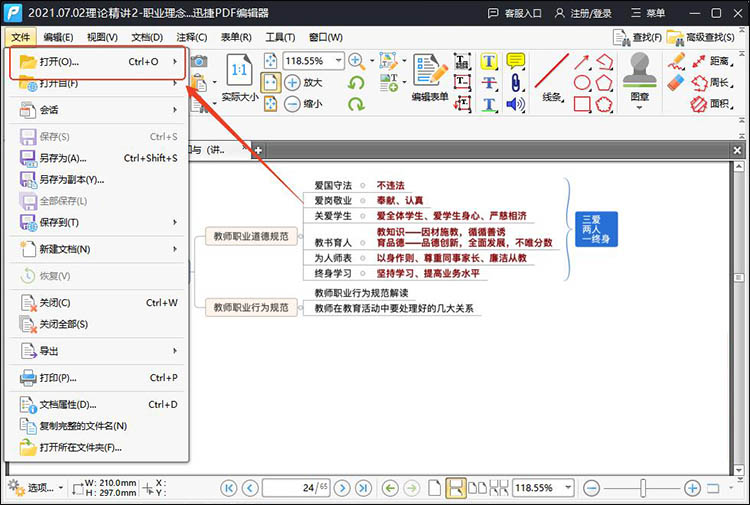The height and width of the screenshot is (505, 750).
Task: Select the 周长 perimeter measure tool
Action: point(713,83)
